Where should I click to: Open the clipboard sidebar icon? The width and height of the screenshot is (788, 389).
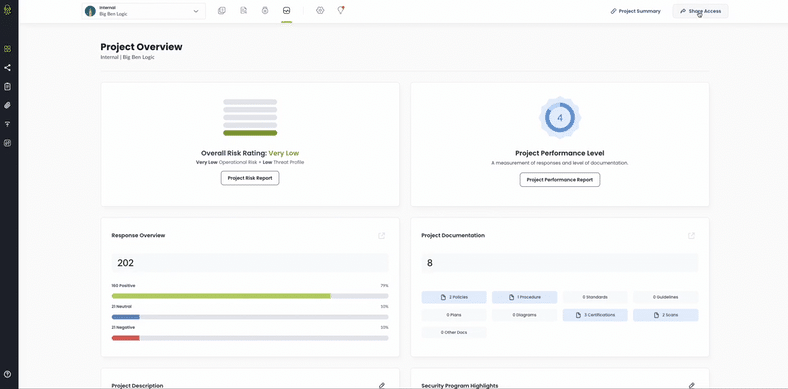pos(7,86)
